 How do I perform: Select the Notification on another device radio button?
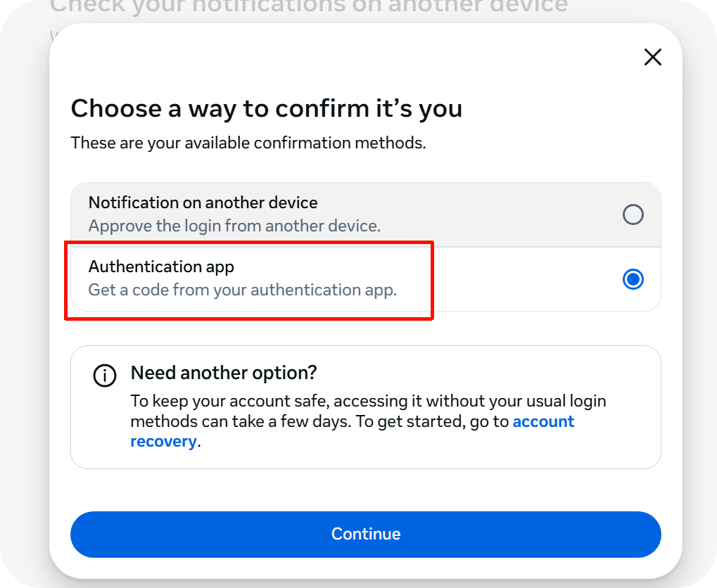[x=633, y=215]
